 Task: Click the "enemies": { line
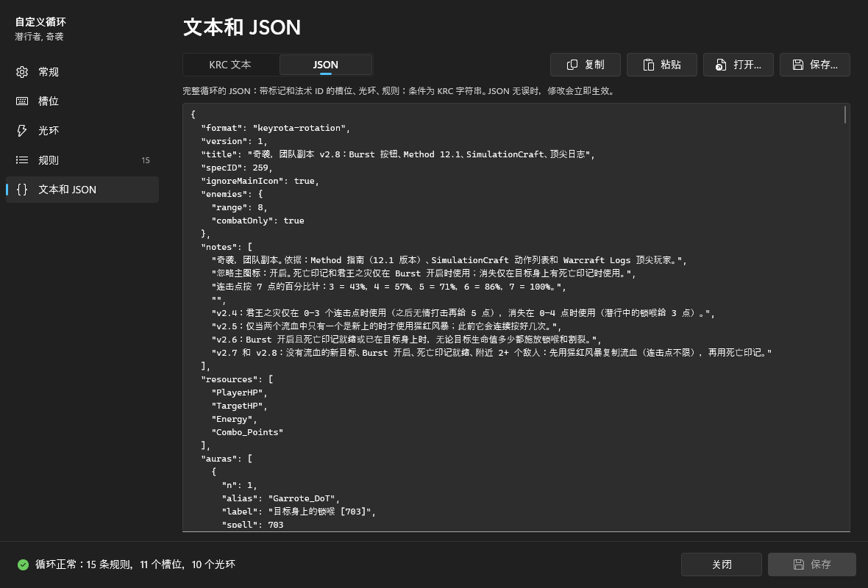tap(232, 194)
